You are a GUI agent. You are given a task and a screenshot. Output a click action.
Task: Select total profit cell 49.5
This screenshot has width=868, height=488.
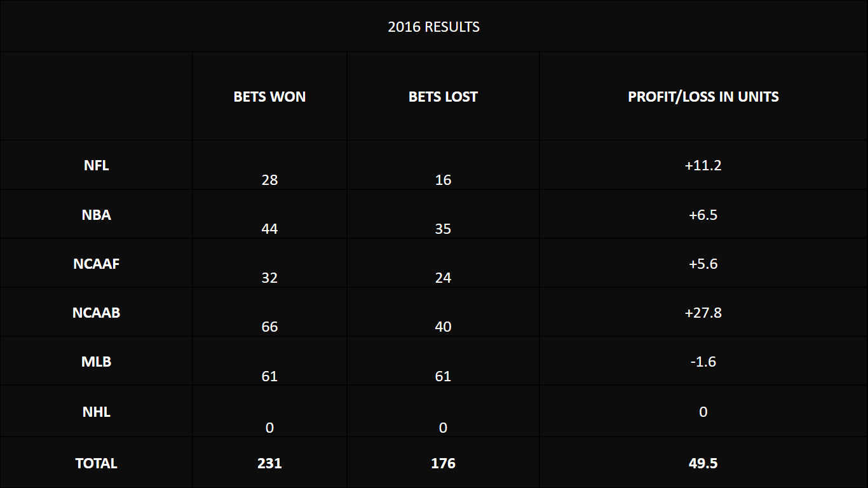point(703,463)
